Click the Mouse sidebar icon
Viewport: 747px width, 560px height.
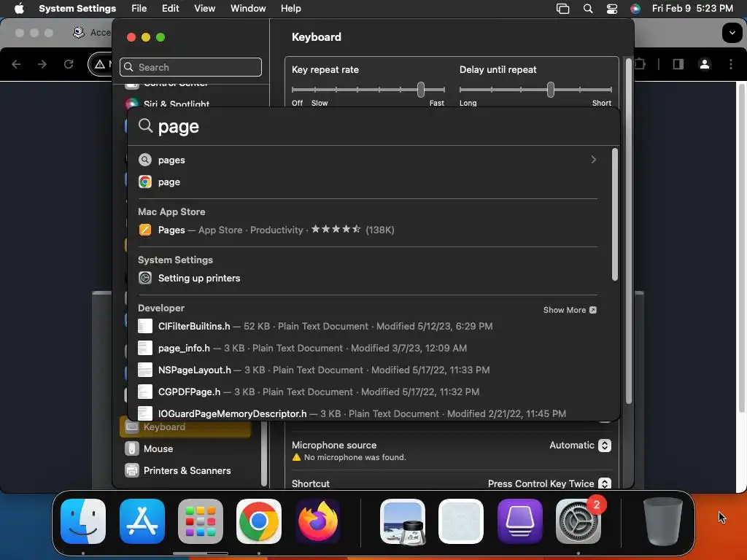pos(132,448)
